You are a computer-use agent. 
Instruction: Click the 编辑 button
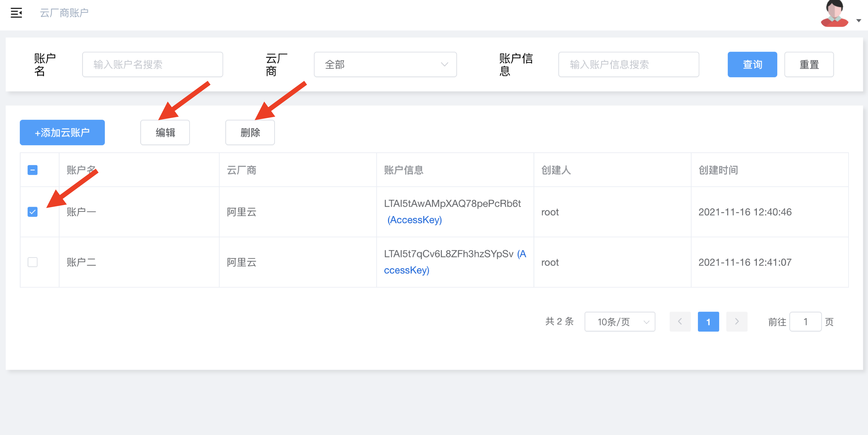click(x=165, y=132)
